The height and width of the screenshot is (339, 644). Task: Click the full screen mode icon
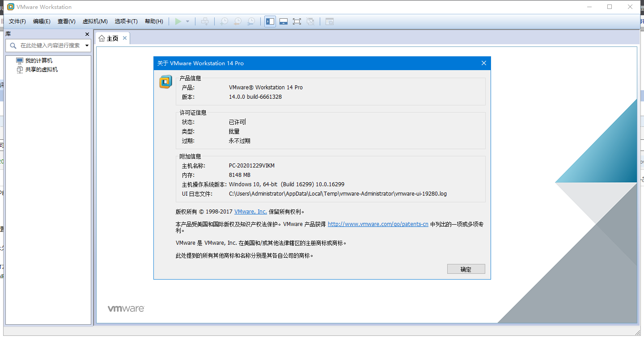click(x=297, y=21)
